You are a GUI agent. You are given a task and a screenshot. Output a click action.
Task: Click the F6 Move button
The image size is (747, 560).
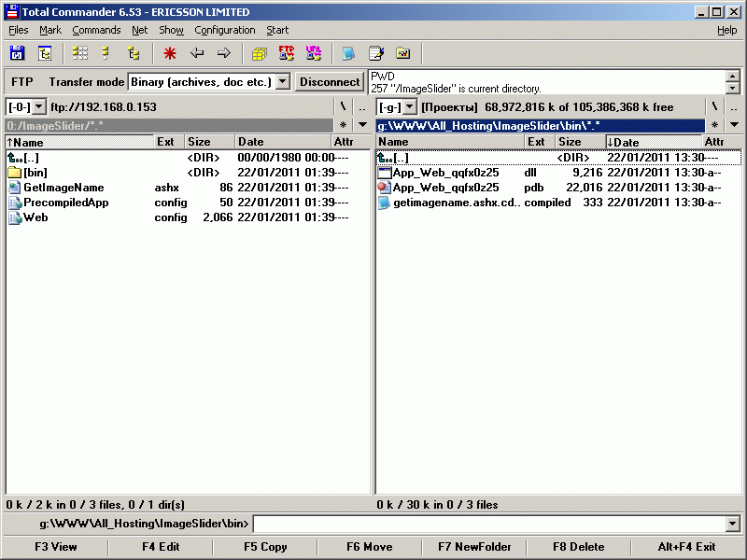370,547
